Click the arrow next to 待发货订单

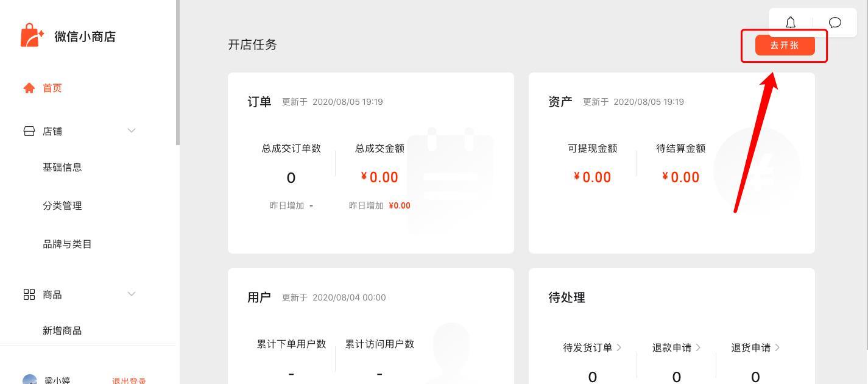[x=619, y=347]
